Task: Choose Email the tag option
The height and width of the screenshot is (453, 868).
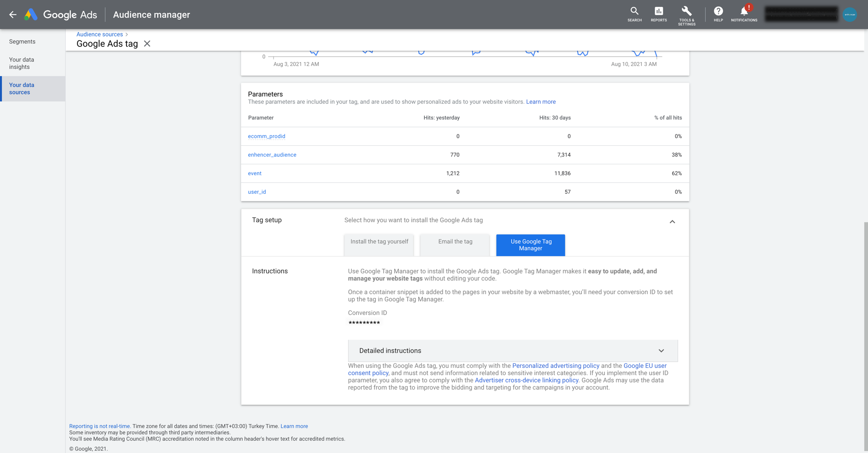Action: [455, 245]
